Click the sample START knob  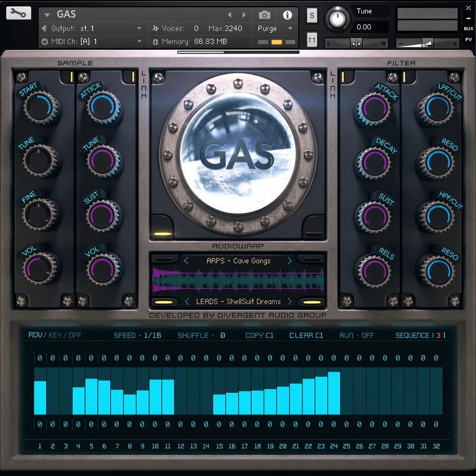[41, 107]
